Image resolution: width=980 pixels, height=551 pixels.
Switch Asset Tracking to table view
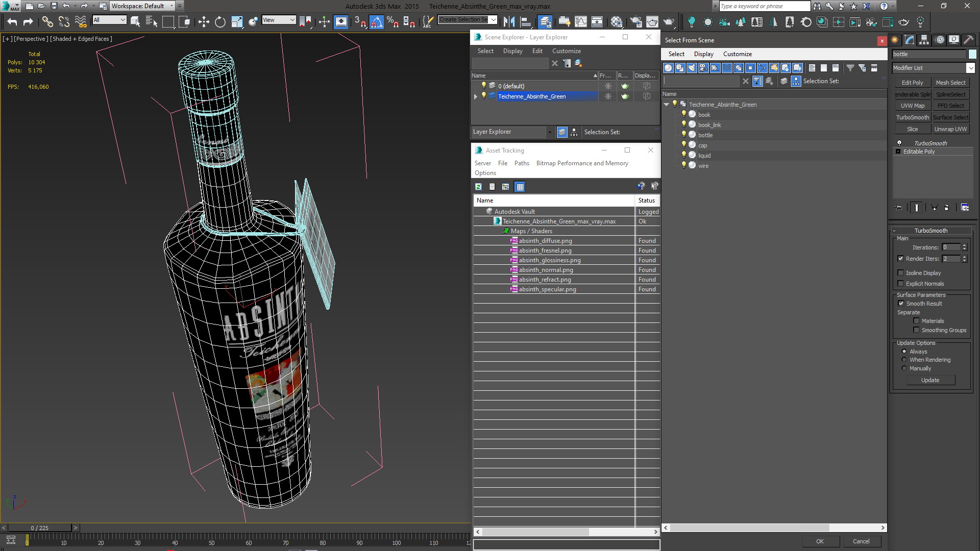click(x=520, y=187)
